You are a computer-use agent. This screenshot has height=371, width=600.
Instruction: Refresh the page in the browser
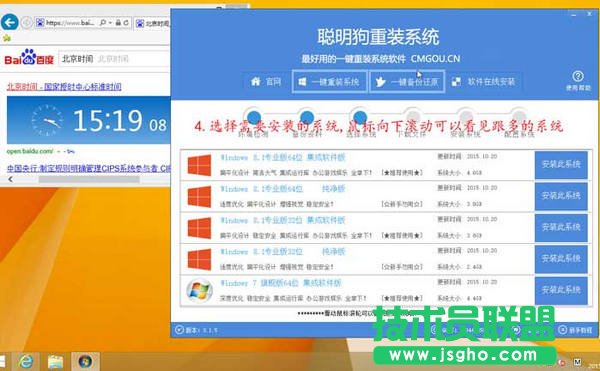click(x=126, y=23)
